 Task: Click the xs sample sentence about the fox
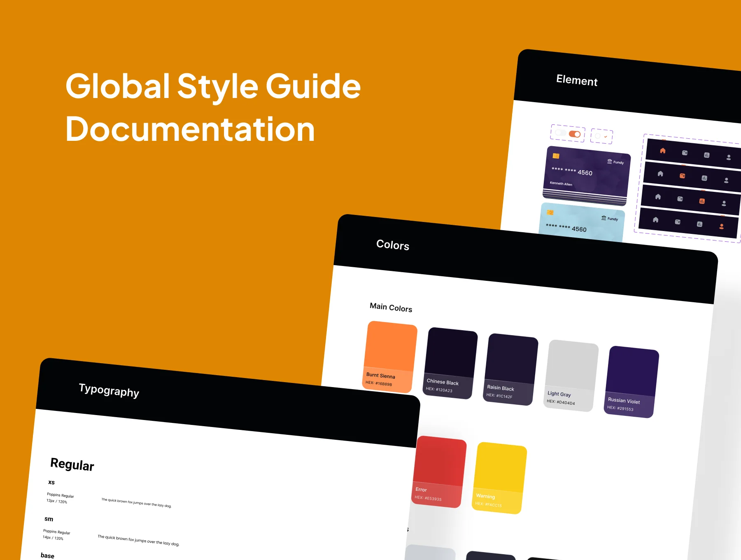[x=136, y=502]
